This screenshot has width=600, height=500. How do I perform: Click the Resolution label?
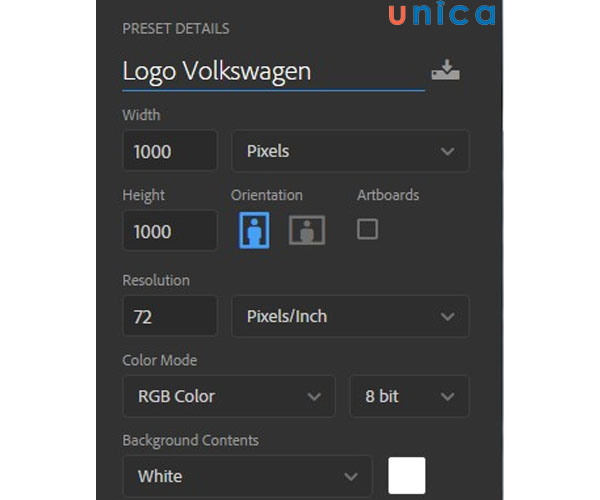click(x=155, y=280)
